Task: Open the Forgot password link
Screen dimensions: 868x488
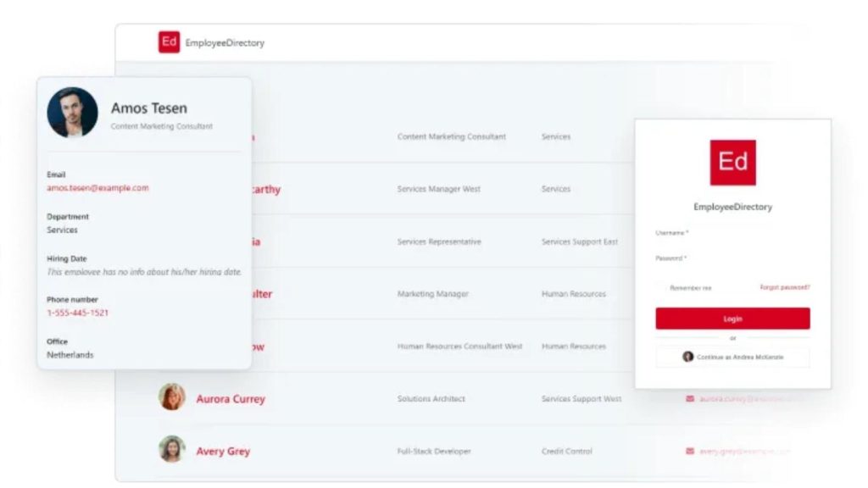Action: coord(784,287)
